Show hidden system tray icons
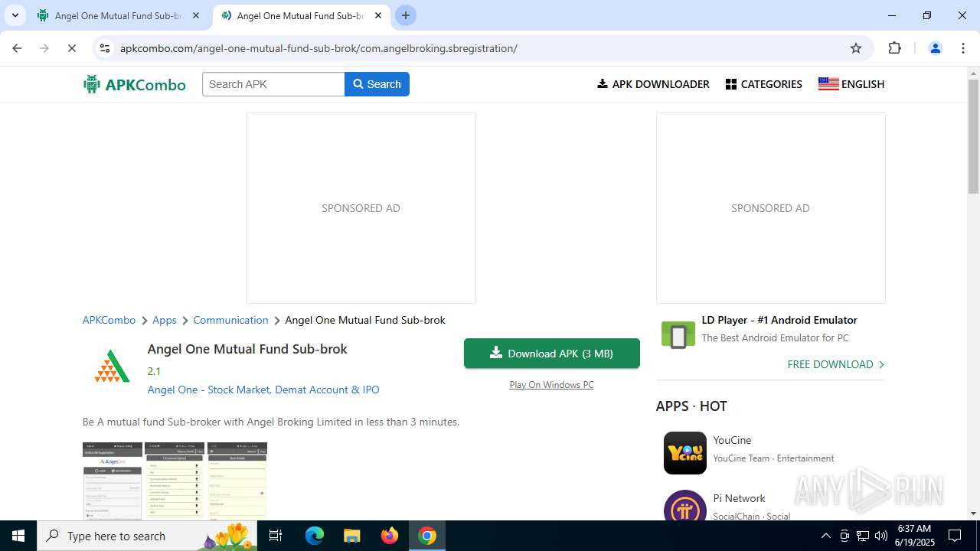 (825, 536)
